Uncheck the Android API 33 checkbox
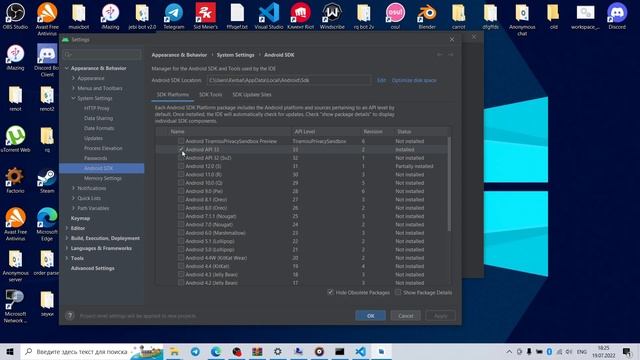This screenshot has width=640, height=360. tap(181, 149)
